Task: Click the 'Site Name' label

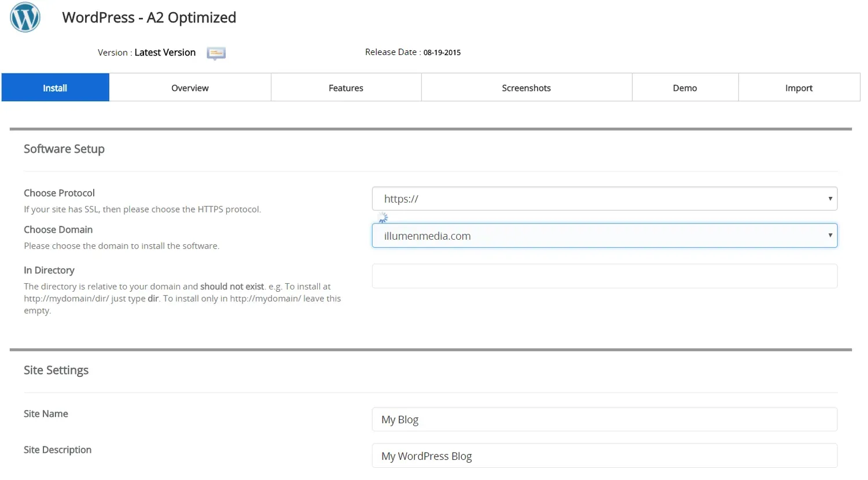Action: 46,414
